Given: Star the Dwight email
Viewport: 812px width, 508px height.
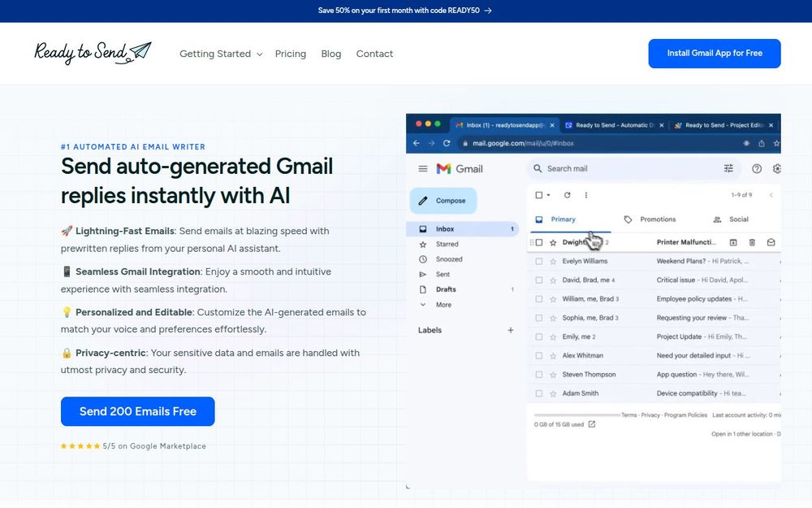Looking at the screenshot, I should tap(553, 242).
